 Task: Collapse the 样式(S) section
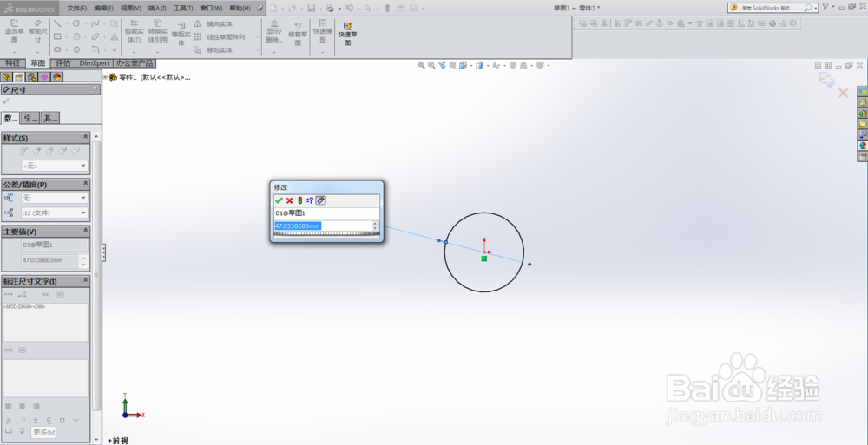[85, 137]
